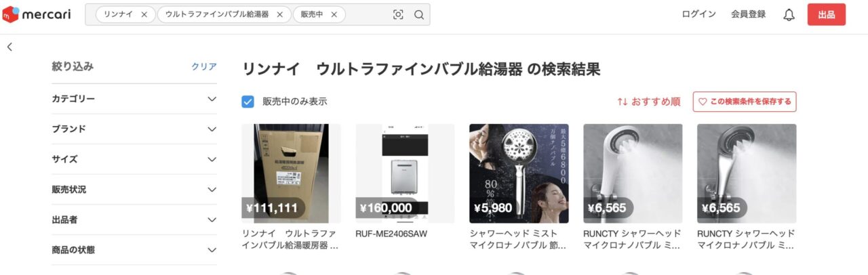The image size is (868, 275).
Task: Click the red 出品 button
Action: pyautogui.click(x=826, y=14)
